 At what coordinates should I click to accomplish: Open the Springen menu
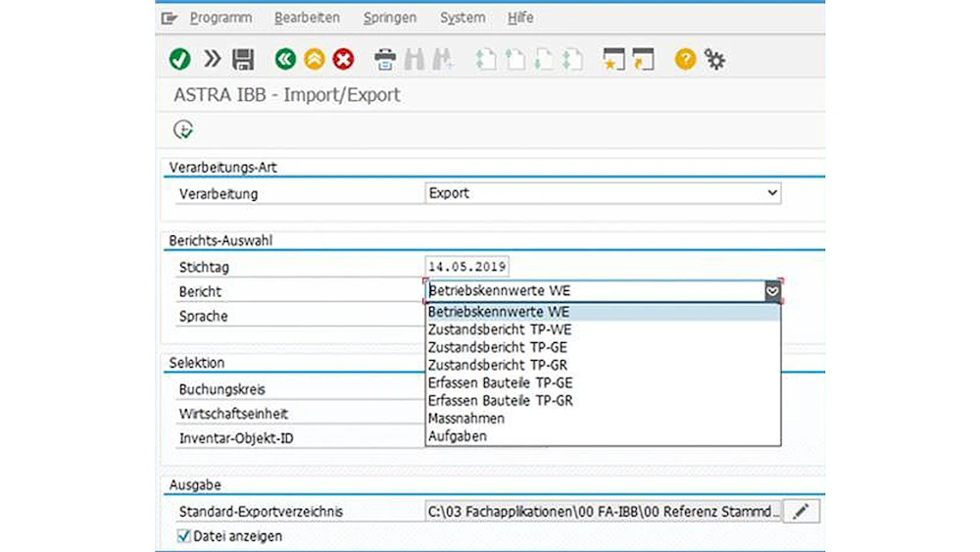[x=389, y=18]
